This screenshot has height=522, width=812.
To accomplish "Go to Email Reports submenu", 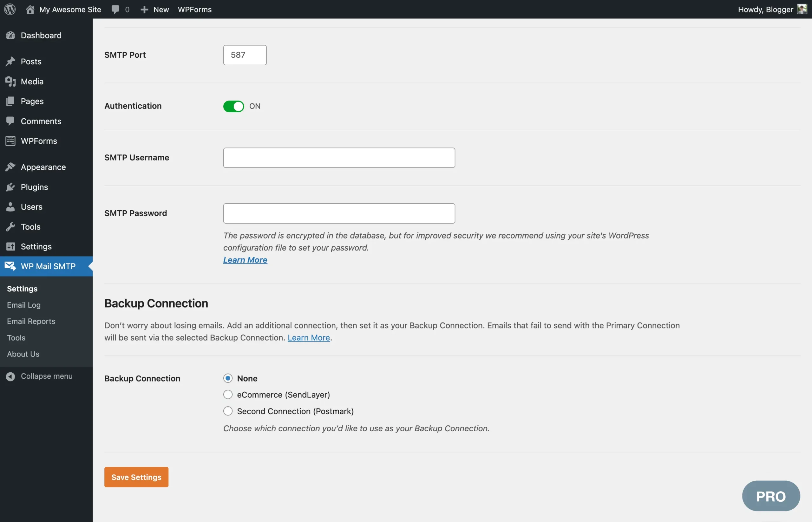I will tap(31, 321).
